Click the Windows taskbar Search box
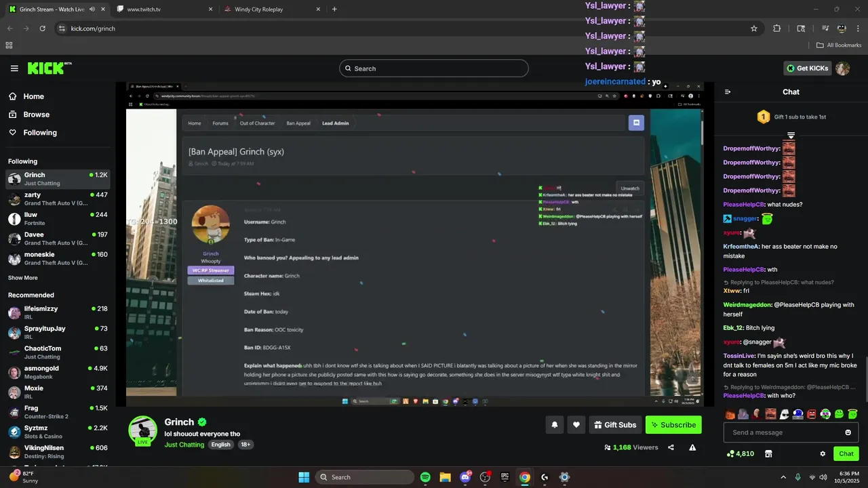The image size is (868, 488). (x=366, y=477)
